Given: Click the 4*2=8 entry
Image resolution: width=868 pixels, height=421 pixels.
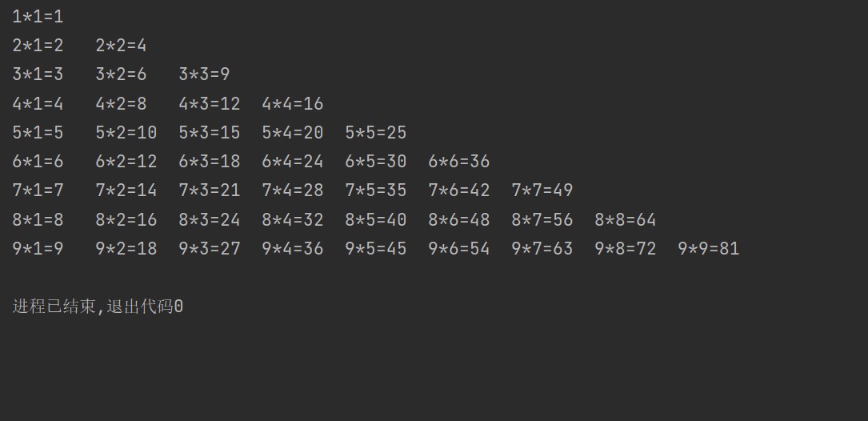Looking at the screenshot, I should pos(121,104).
